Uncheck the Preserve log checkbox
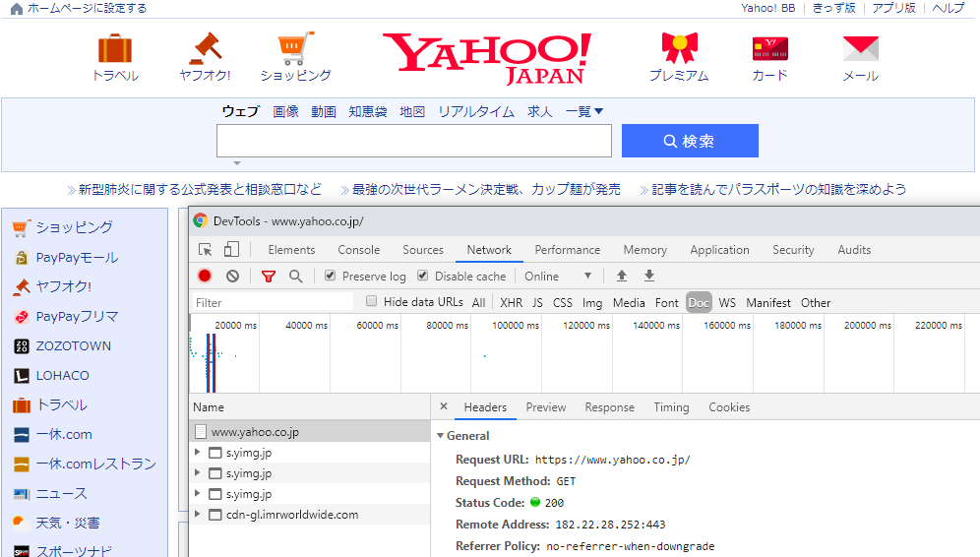 [x=331, y=277]
